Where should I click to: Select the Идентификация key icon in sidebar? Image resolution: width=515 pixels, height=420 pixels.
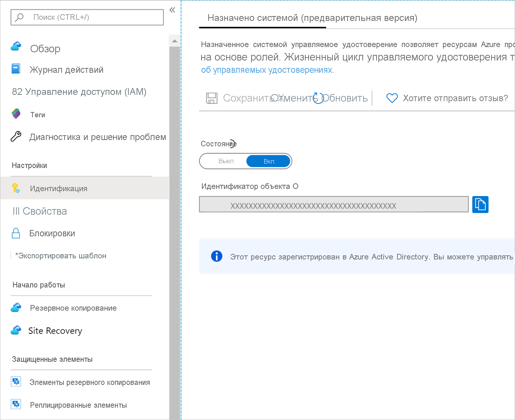16,188
